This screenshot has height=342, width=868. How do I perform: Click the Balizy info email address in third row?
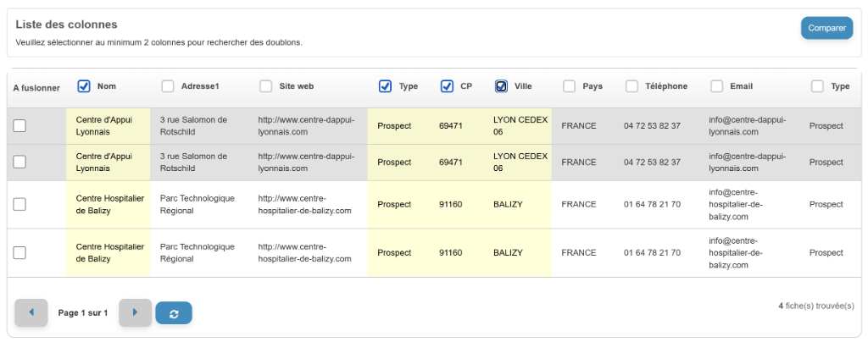click(738, 204)
